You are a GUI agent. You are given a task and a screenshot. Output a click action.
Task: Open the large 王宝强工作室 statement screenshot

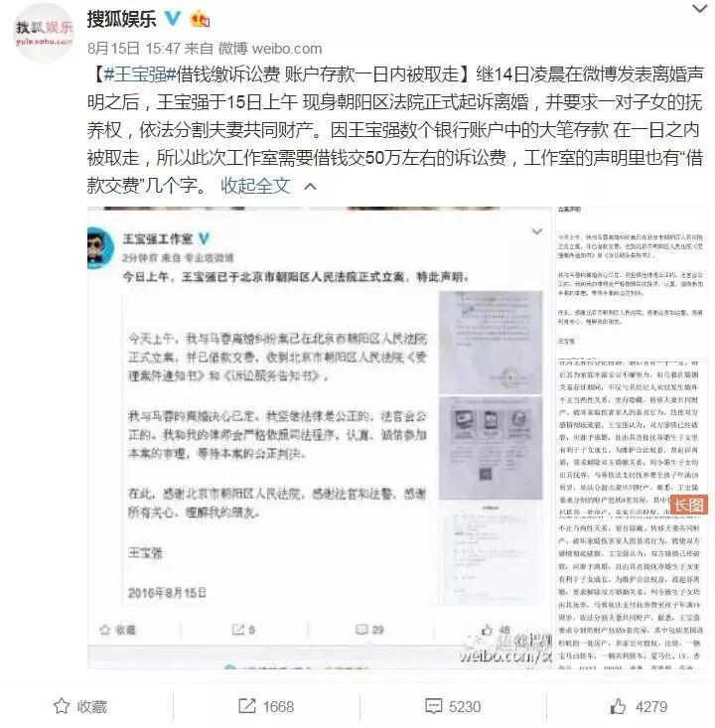click(320, 437)
